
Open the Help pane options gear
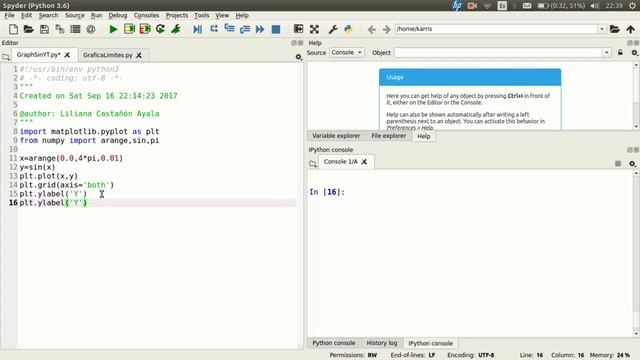pos(634,53)
